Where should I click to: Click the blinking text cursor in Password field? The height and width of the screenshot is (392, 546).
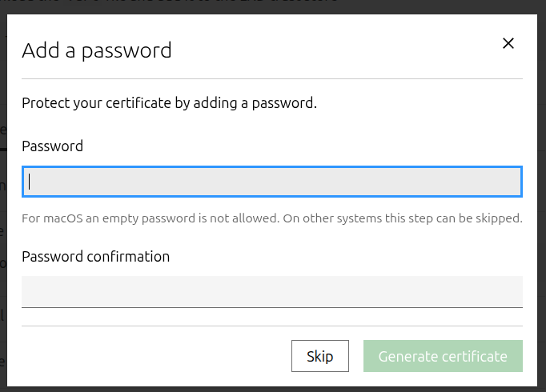(x=30, y=182)
